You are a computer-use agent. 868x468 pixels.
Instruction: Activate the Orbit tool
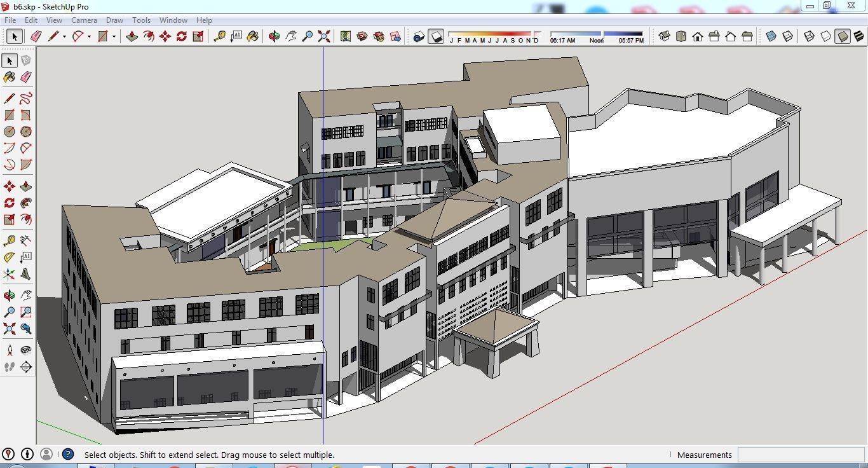pyautogui.click(x=273, y=36)
